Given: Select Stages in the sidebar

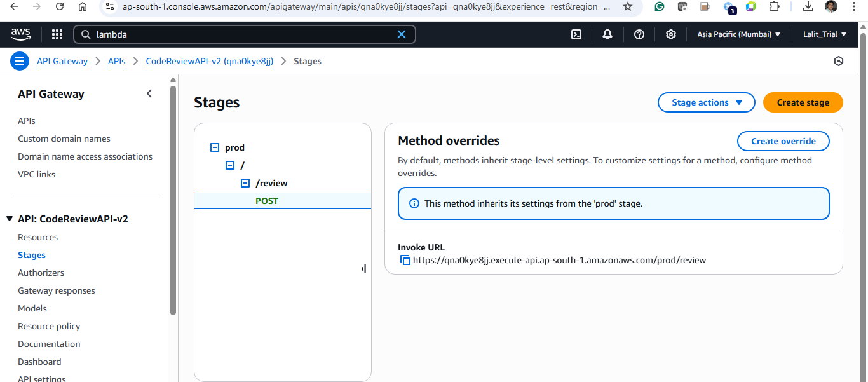Looking at the screenshot, I should [32, 255].
